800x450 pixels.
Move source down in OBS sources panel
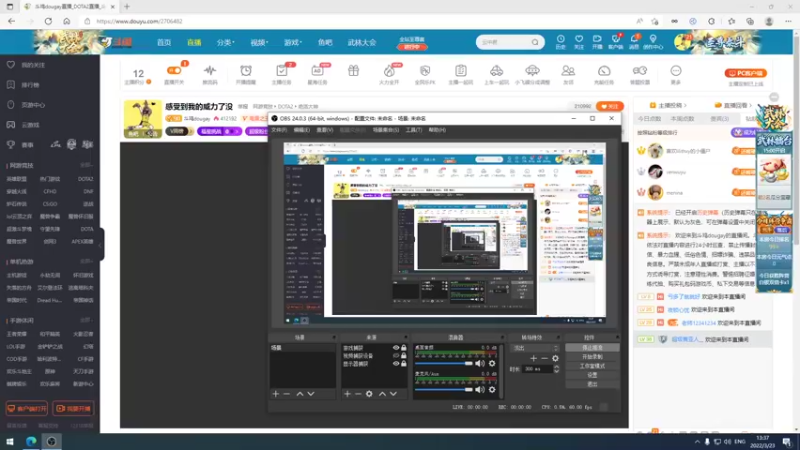pyautogui.click(x=393, y=394)
